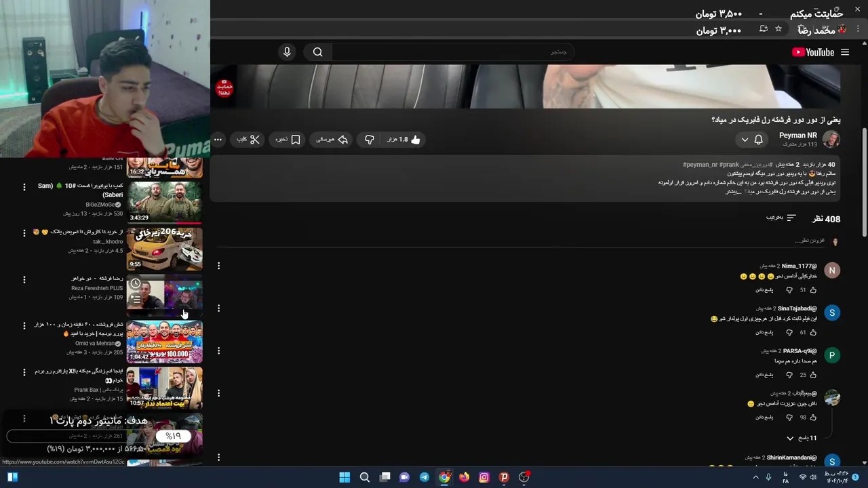Create a clip using the scissors button

248,140
